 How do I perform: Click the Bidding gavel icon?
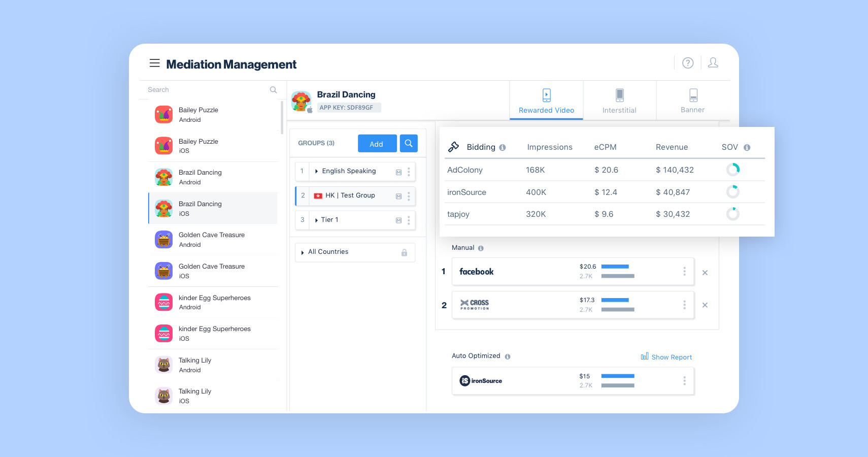pos(454,146)
